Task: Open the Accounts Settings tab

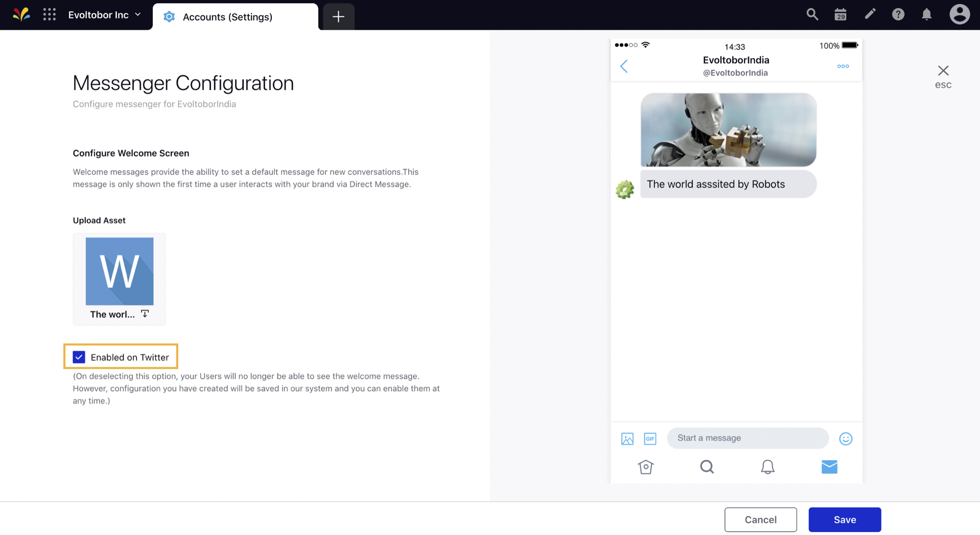Action: click(x=227, y=16)
